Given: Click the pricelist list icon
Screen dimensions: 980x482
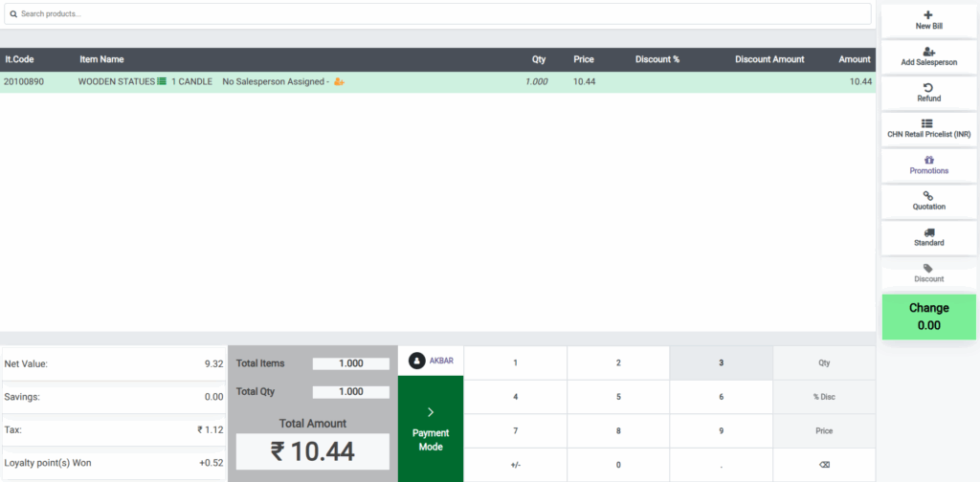Looking at the screenshot, I should tap(928, 123).
